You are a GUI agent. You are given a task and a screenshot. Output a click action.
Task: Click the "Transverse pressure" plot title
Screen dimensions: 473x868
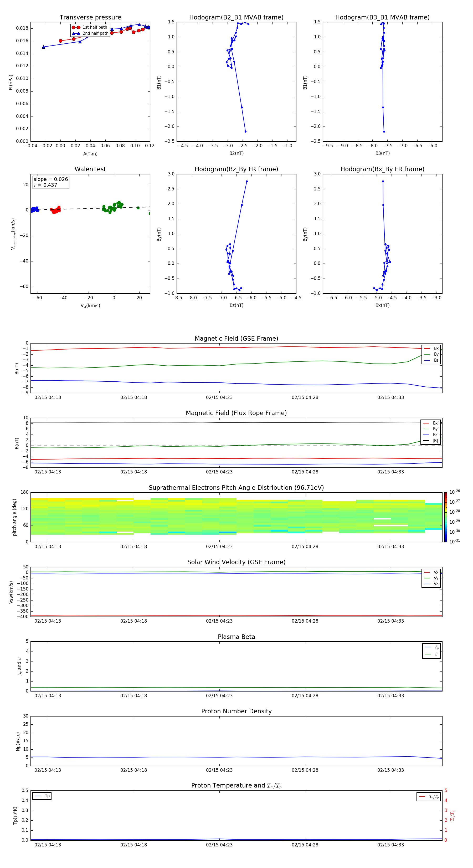(90, 18)
